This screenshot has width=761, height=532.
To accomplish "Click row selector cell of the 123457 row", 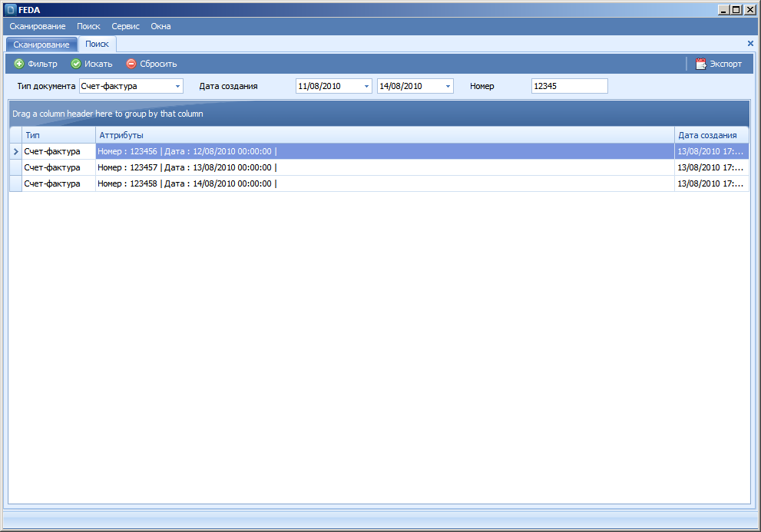I will pos(15,167).
